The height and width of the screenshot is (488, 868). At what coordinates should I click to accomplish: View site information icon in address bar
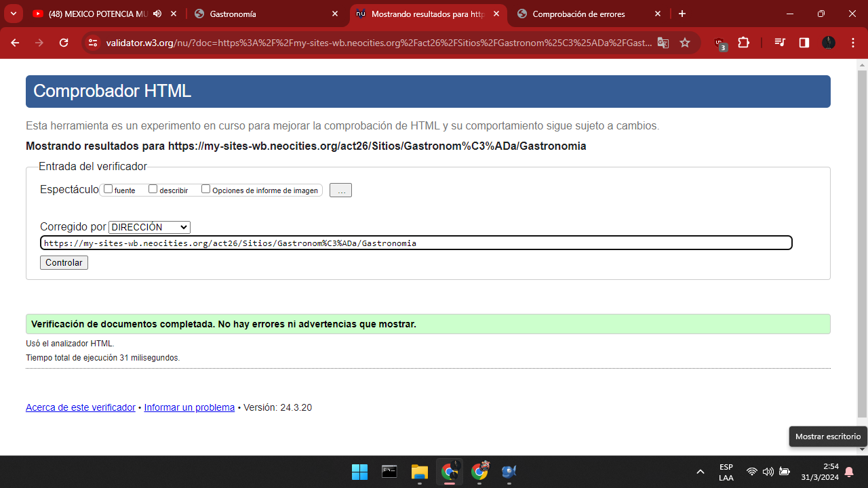point(93,43)
